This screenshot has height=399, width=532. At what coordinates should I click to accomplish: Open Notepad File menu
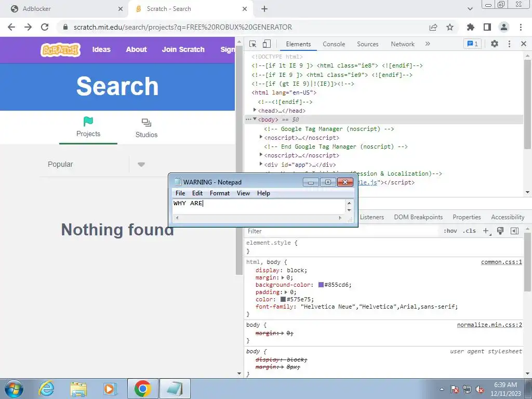180,193
